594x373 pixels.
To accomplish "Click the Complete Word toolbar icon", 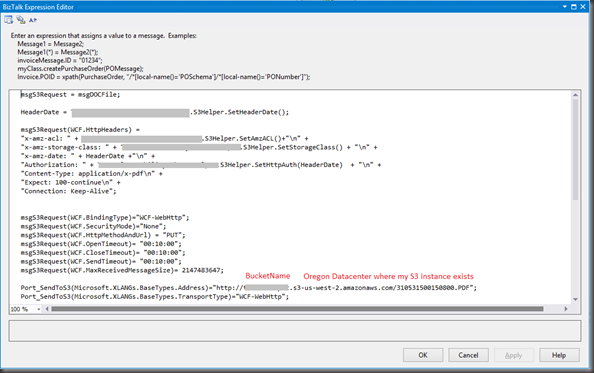I will point(33,20).
